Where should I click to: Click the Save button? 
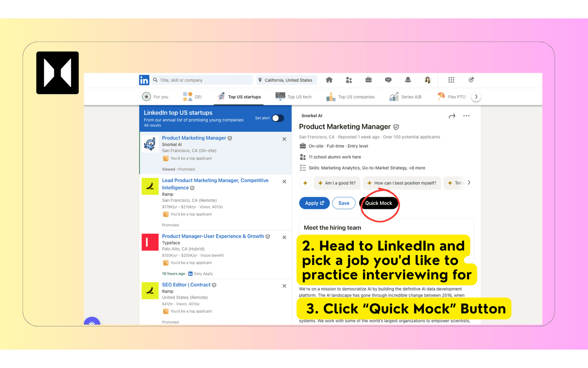(344, 203)
